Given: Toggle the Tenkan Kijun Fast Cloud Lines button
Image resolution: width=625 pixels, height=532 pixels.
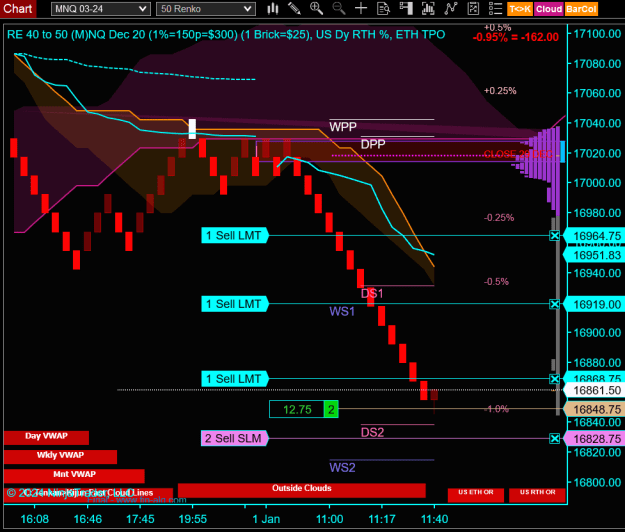Looking at the screenshot, I should [x=88, y=493].
